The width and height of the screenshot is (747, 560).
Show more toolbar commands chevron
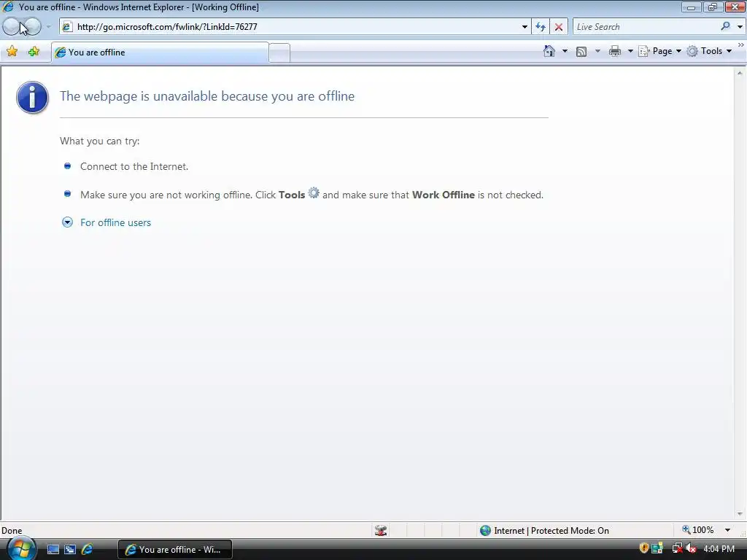tap(741, 44)
